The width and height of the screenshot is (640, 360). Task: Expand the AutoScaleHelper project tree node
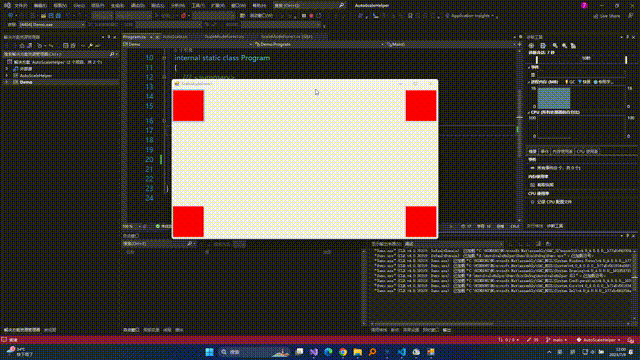[7, 76]
